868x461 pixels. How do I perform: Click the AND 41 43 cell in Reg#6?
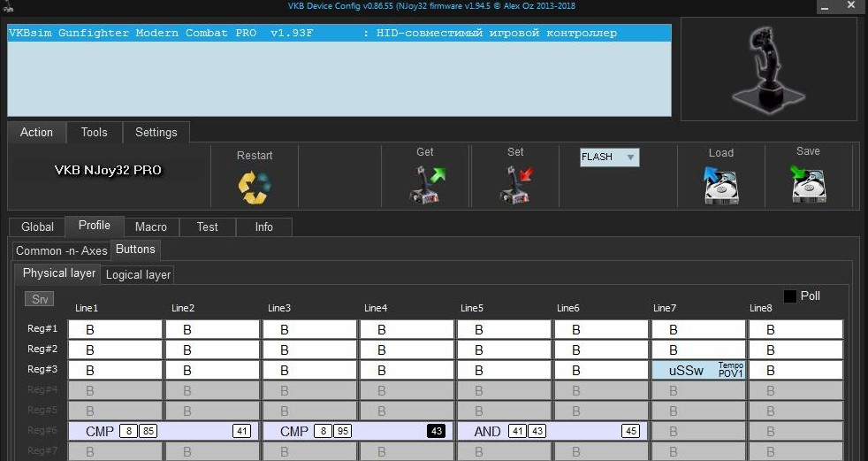552,432
